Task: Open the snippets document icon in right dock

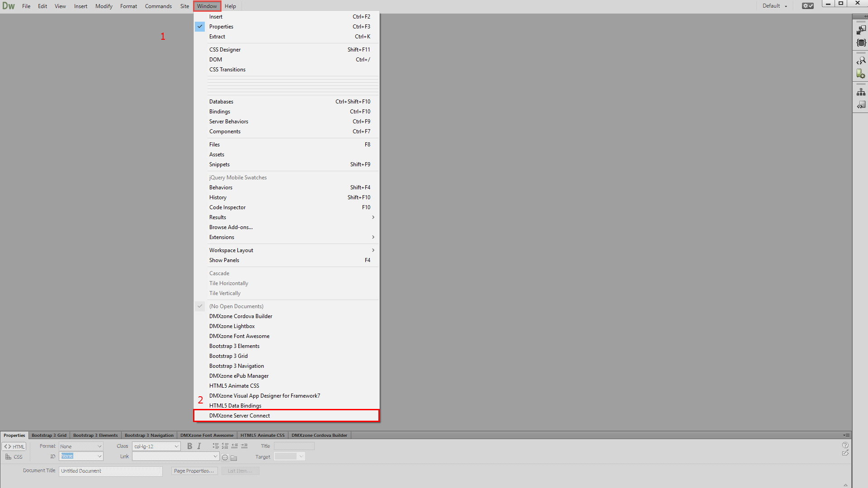Action: [861, 105]
